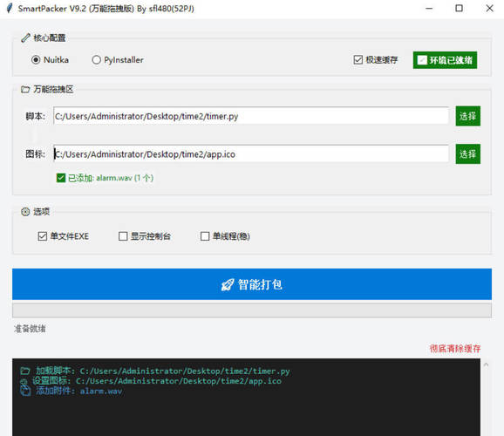Viewport: 504px width, 436px height.
Task: Click the gear icon beside 选项
Action: [25, 212]
